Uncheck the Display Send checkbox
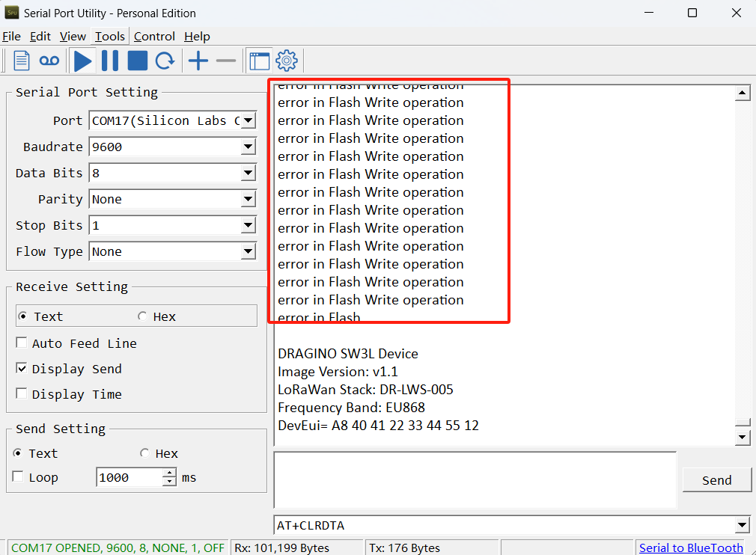 pyautogui.click(x=21, y=368)
